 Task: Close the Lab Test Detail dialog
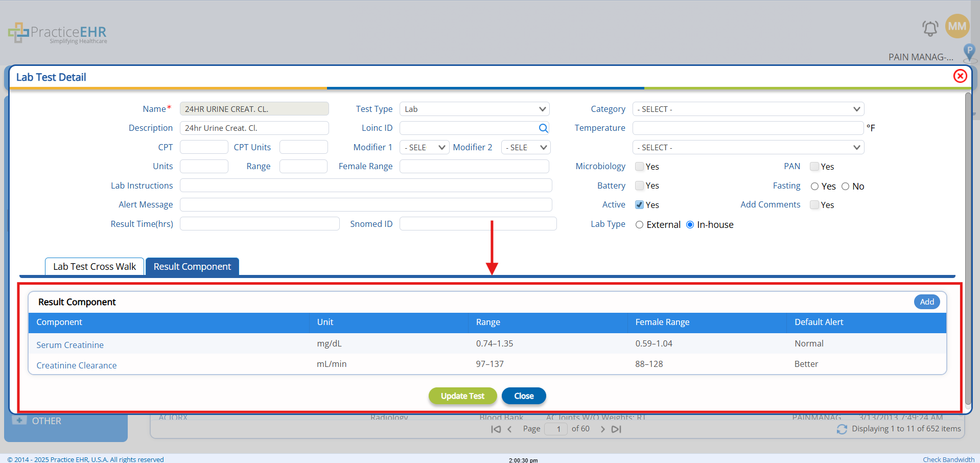[960, 76]
